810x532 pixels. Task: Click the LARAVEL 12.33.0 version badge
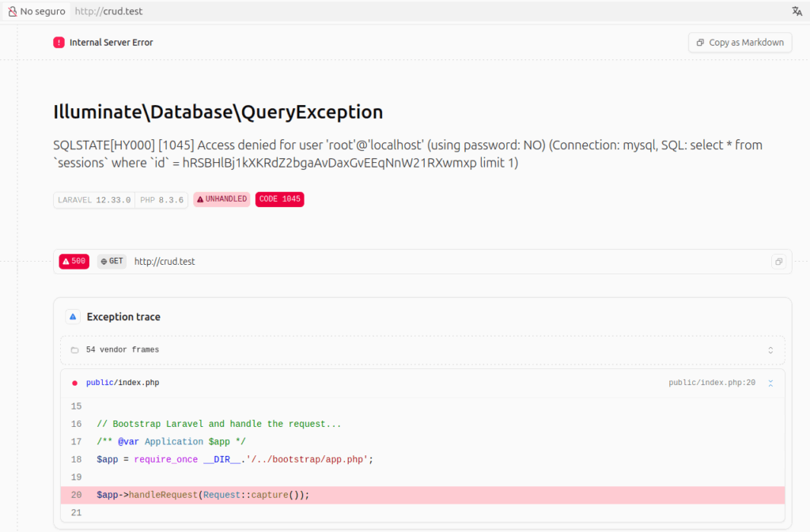coord(93,200)
